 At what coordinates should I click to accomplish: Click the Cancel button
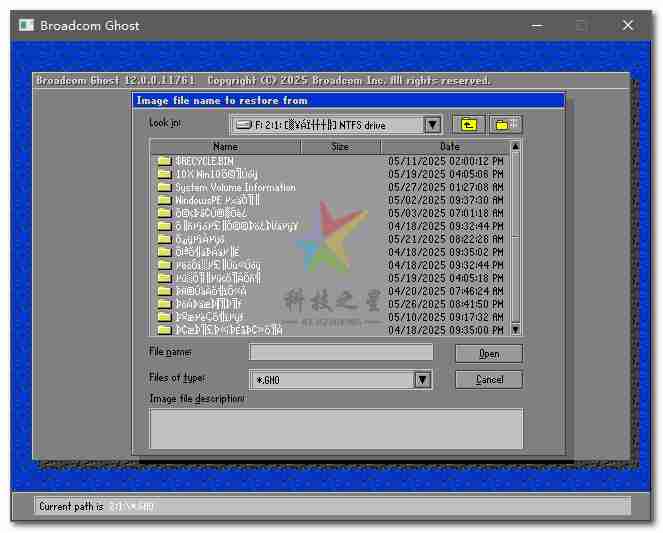pos(489,380)
